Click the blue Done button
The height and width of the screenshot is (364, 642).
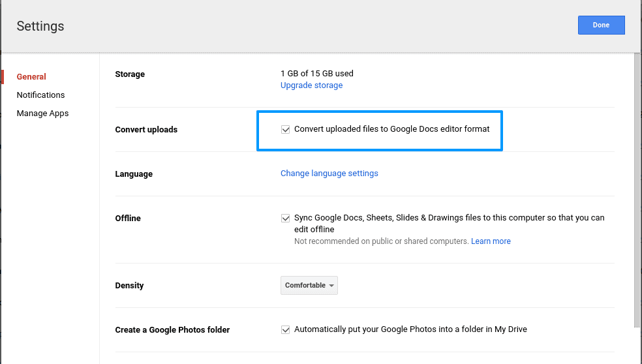[601, 25]
